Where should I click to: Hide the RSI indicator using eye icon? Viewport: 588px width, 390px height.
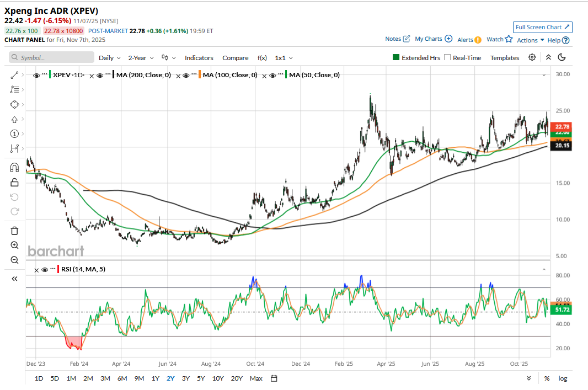(45, 270)
